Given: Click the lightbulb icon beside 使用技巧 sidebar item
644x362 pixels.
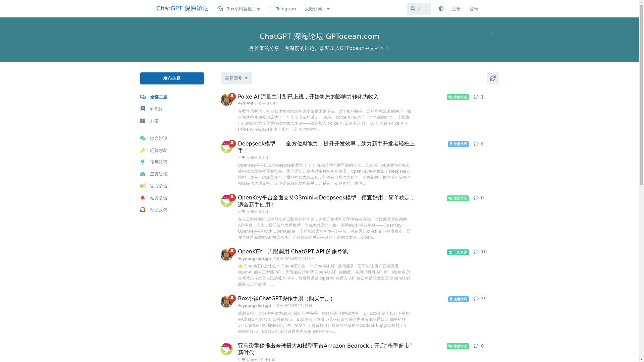Looking at the screenshot, I should 143,162.
